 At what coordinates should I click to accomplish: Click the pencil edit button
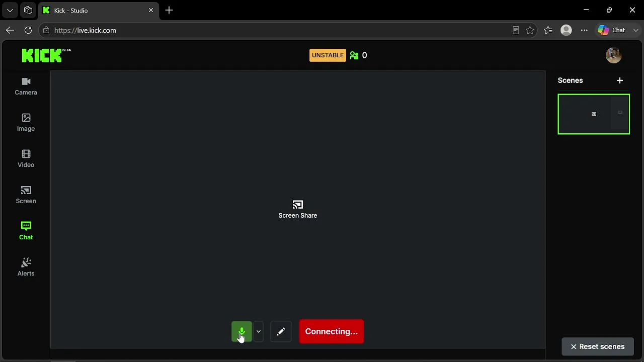tap(281, 332)
